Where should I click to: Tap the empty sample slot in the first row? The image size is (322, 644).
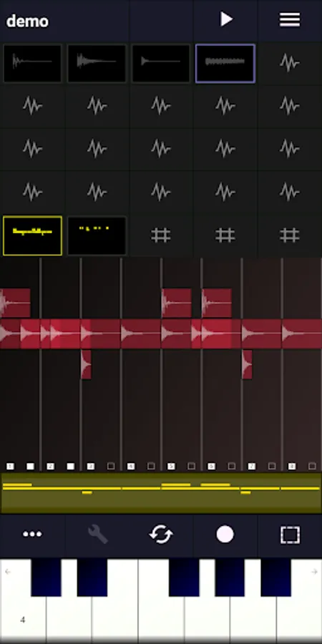[x=290, y=63]
